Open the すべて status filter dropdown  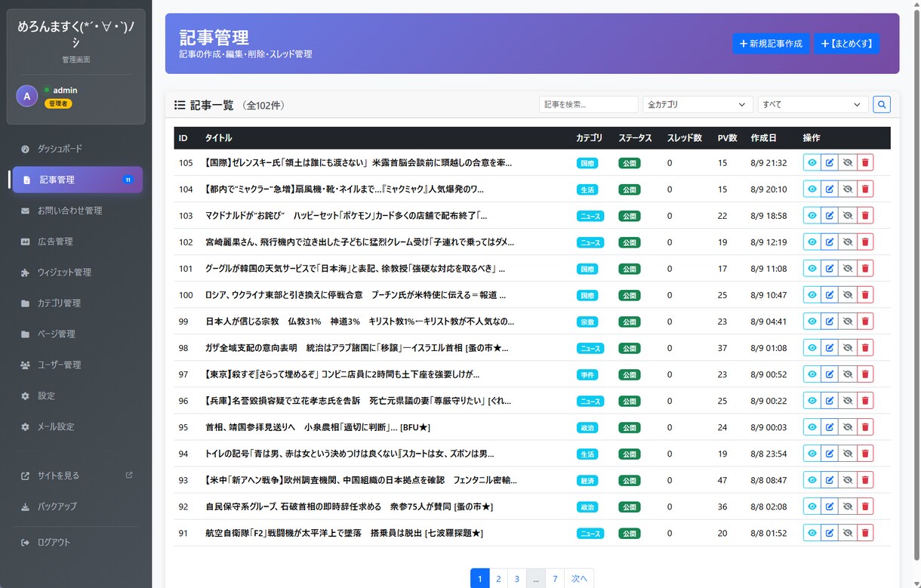[813, 104]
